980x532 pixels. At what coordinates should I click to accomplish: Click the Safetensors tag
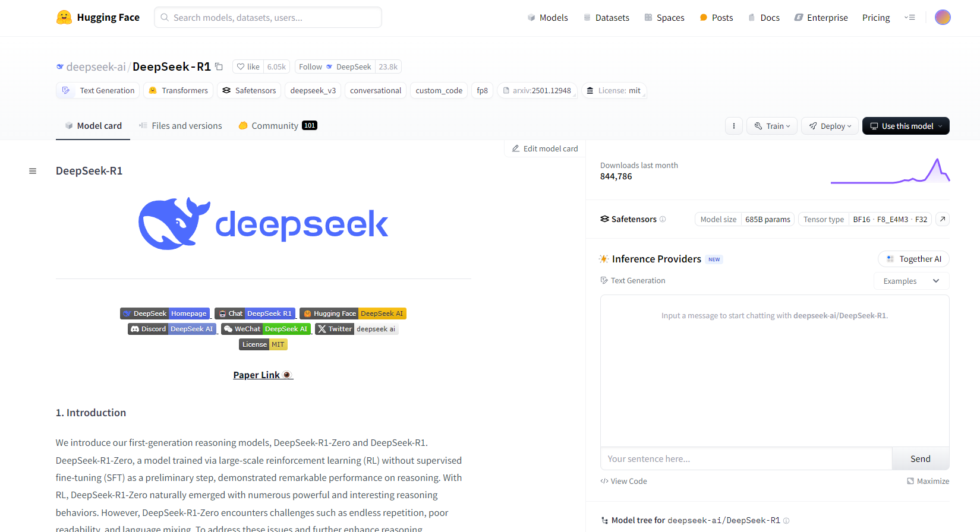click(x=249, y=90)
